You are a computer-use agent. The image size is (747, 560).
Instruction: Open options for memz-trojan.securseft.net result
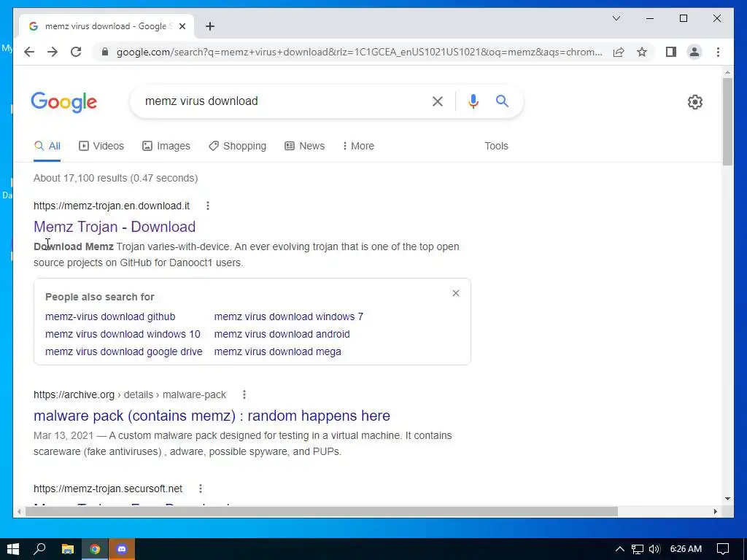click(x=201, y=489)
